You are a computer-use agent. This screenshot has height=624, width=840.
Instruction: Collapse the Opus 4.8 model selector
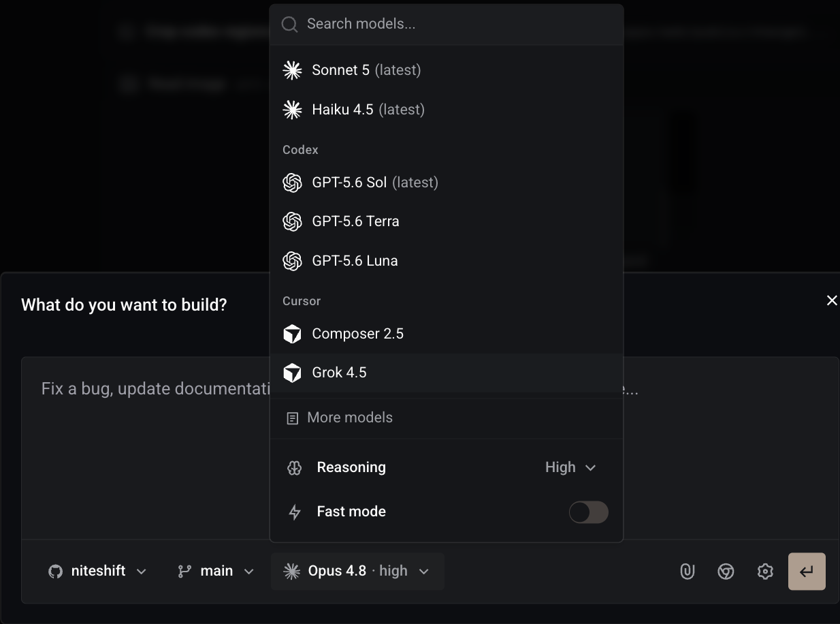(357, 571)
